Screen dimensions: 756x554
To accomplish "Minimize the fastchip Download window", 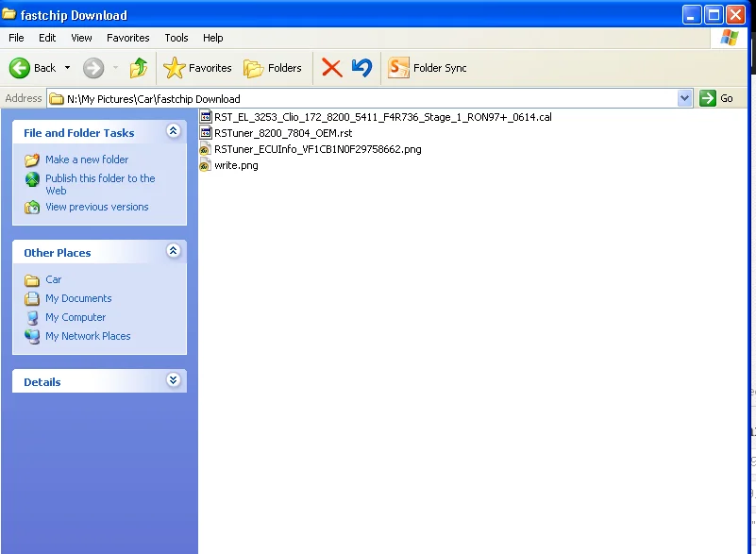I will [691, 15].
